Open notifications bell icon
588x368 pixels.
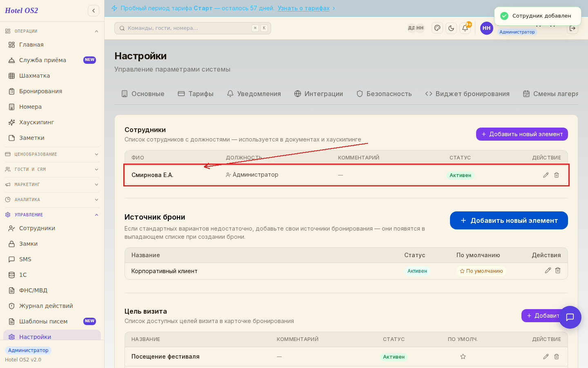pos(465,28)
